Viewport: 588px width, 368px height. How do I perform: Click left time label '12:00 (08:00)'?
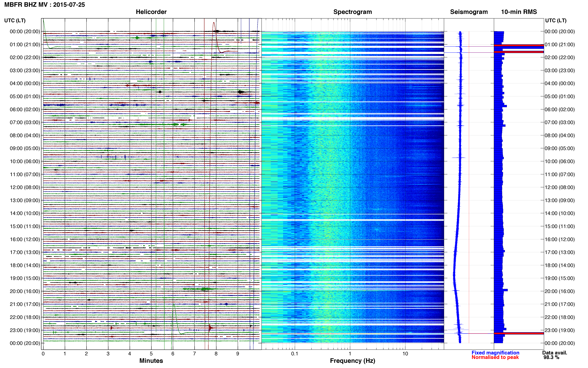tap(25, 187)
